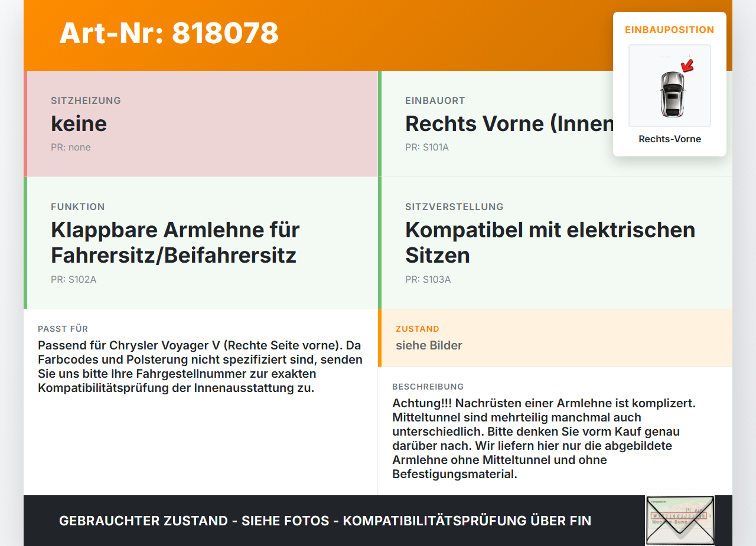The height and width of the screenshot is (546, 756).
Task: Click the FUNKTION section label
Action: pyautogui.click(x=78, y=207)
